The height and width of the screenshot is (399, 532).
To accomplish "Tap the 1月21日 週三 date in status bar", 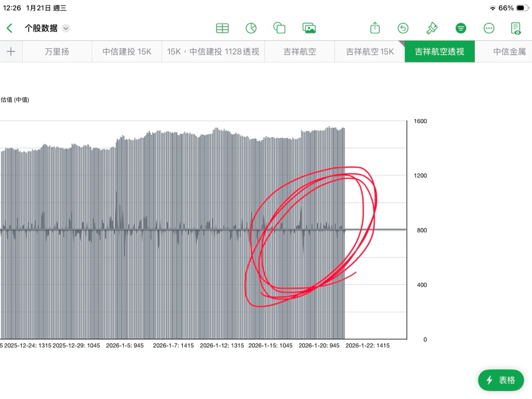I will click(46, 8).
